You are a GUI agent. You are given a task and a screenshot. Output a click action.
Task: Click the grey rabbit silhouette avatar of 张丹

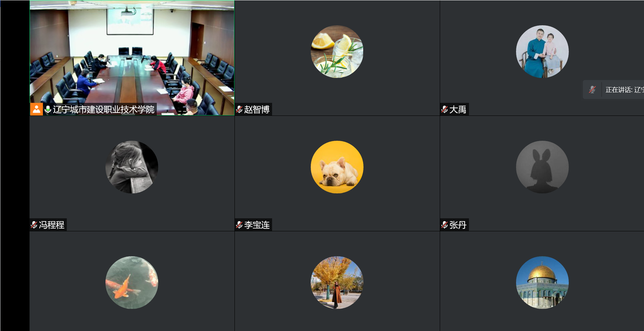tap(542, 167)
